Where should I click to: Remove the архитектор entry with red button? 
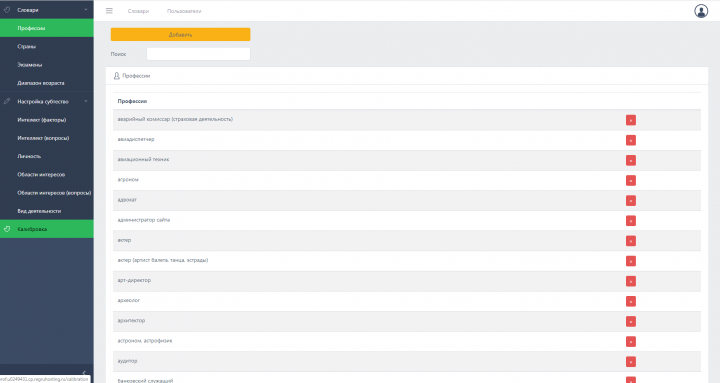[630, 321]
